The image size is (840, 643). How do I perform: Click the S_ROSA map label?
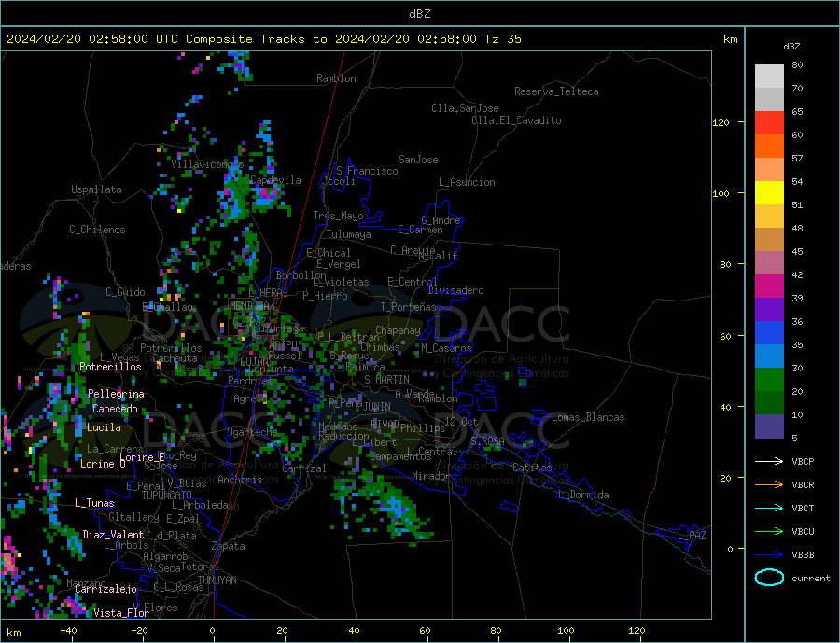tap(487, 441)
